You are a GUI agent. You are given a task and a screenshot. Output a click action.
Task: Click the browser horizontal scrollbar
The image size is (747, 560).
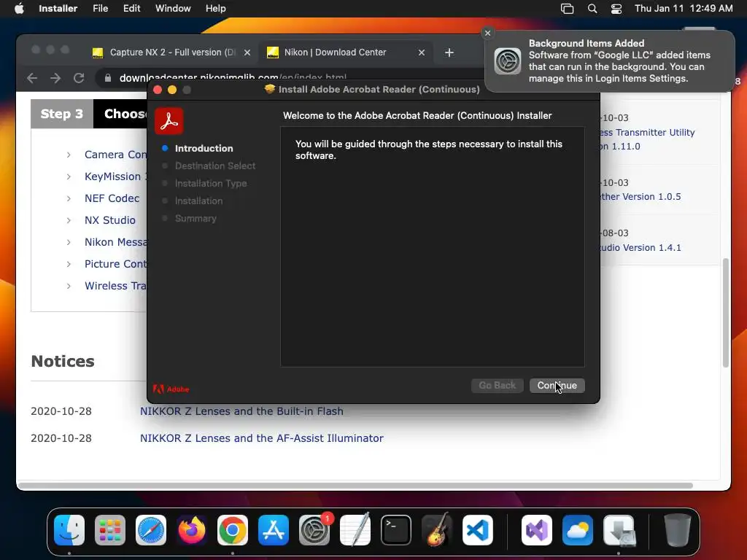(x=355, y=486)
